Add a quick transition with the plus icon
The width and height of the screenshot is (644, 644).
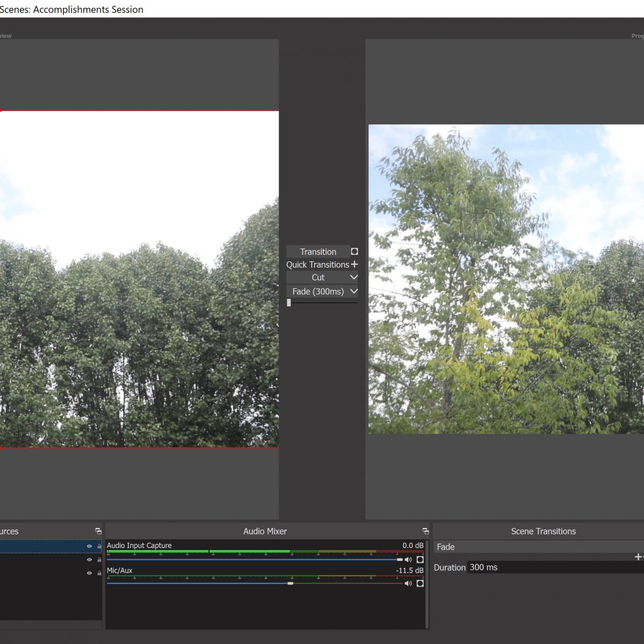click(354, 265)
